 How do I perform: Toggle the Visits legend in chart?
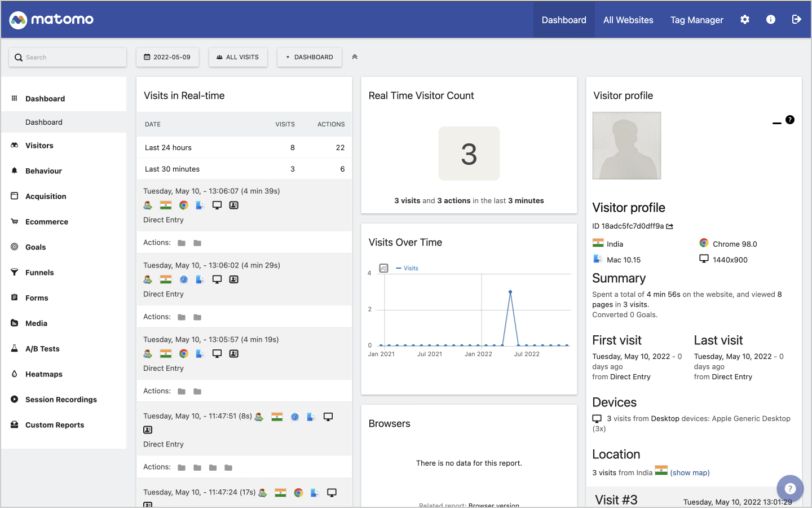coord(407,268)
